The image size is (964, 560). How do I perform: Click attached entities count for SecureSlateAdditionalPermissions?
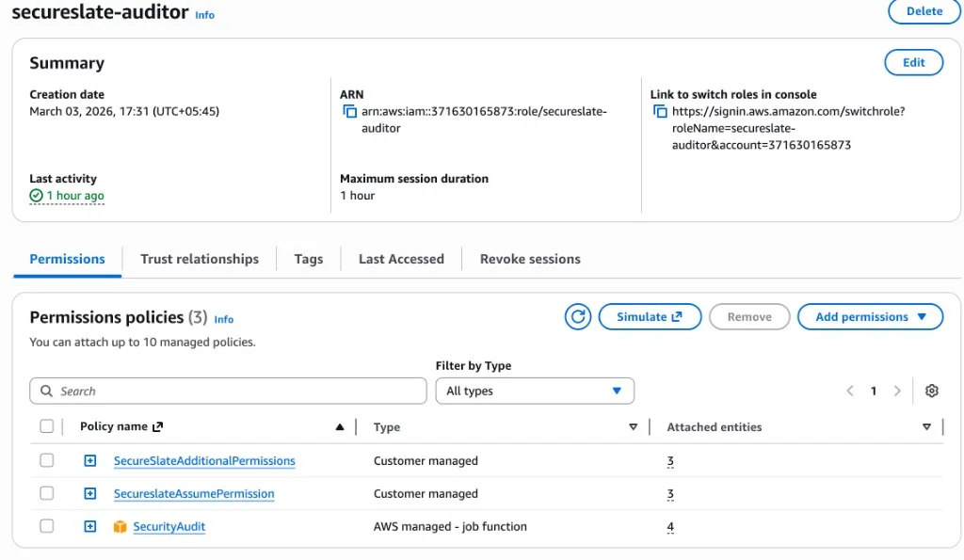point(670,461)
